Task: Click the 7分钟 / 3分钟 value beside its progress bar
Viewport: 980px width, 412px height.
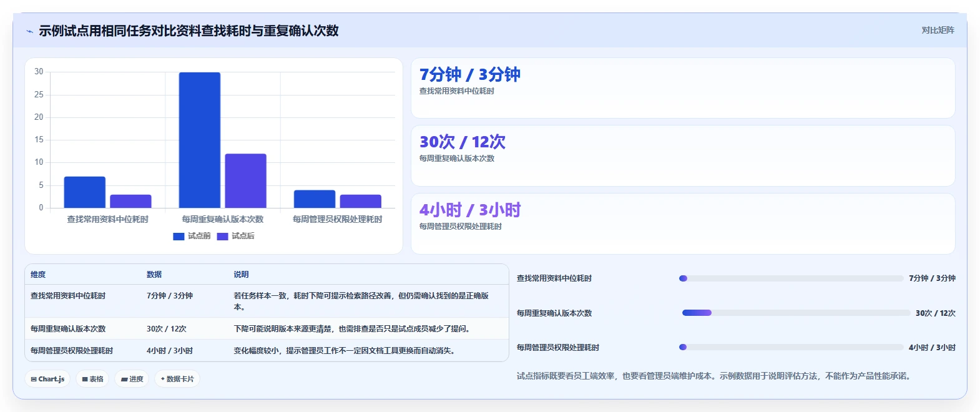Action: click(932, 278)
